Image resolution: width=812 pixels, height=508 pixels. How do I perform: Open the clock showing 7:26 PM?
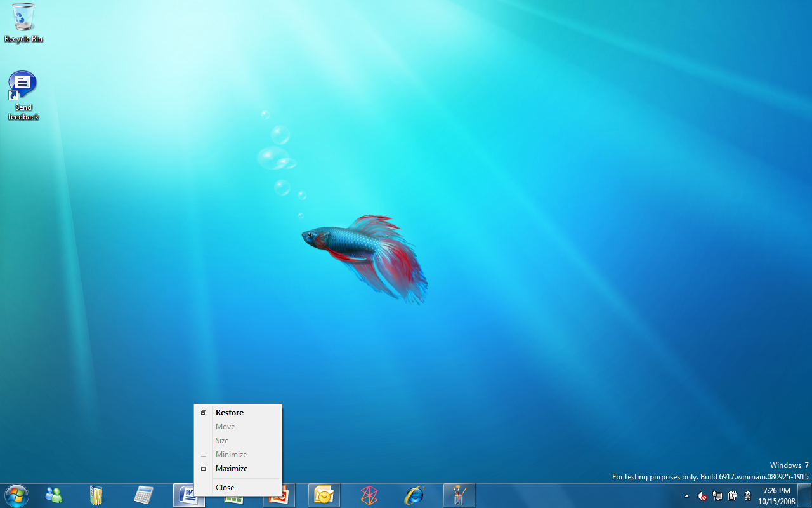tap(776, 495)
